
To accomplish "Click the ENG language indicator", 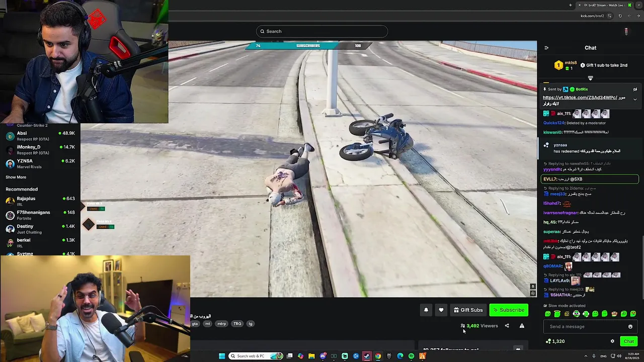I will click(x=603, y=356).
